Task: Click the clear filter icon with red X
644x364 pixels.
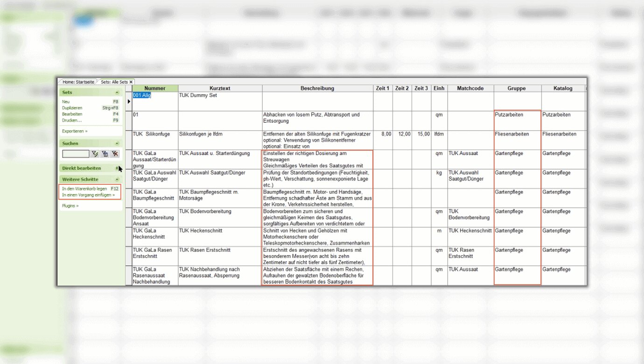Action: (x=115, y=154)
